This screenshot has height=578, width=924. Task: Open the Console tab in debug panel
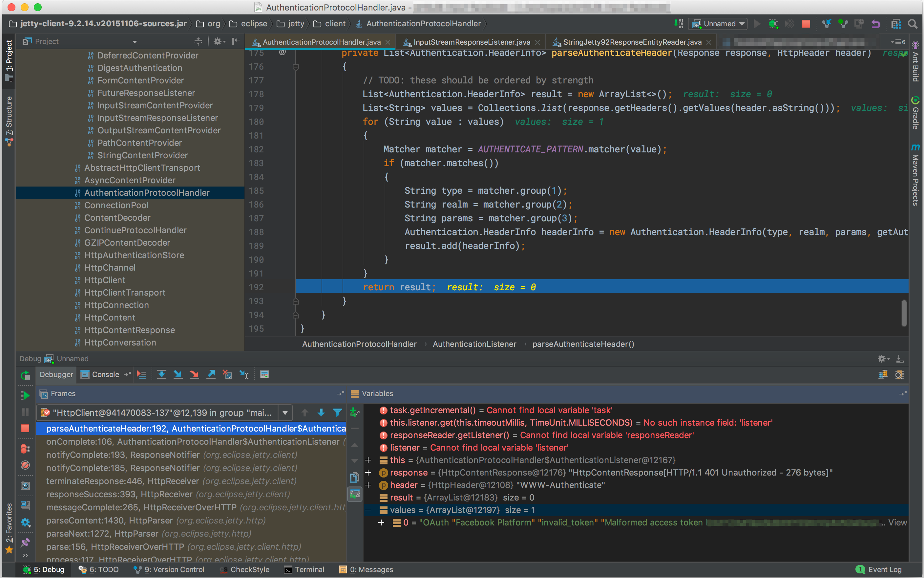point(100,375)
